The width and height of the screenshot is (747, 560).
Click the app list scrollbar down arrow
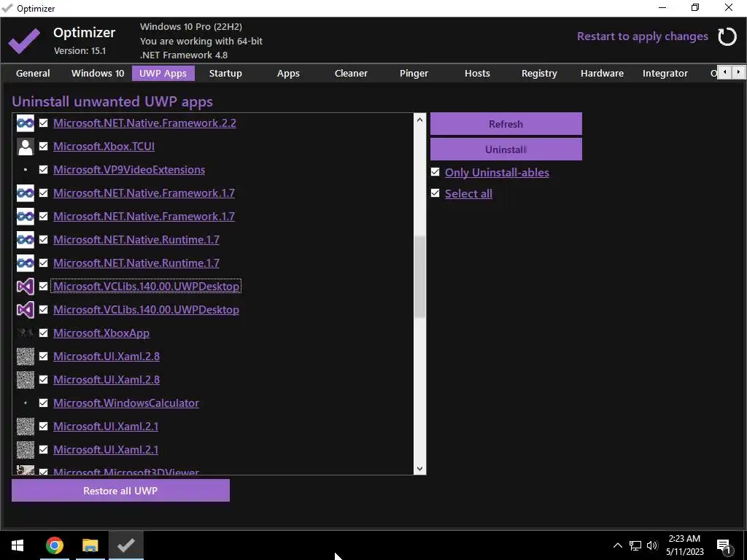tap(419, 469)
